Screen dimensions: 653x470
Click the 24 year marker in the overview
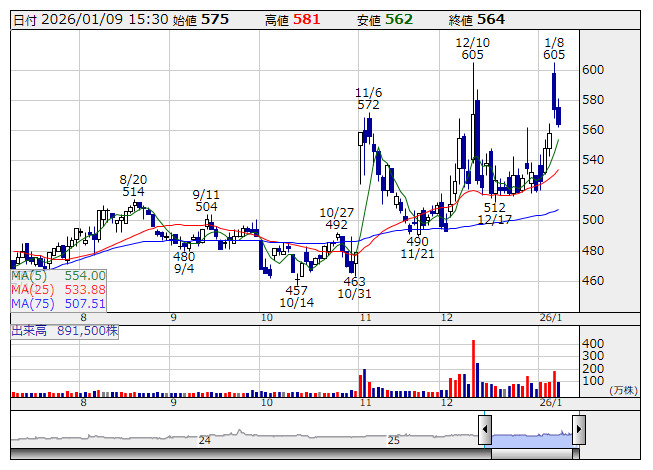point(204,440)
